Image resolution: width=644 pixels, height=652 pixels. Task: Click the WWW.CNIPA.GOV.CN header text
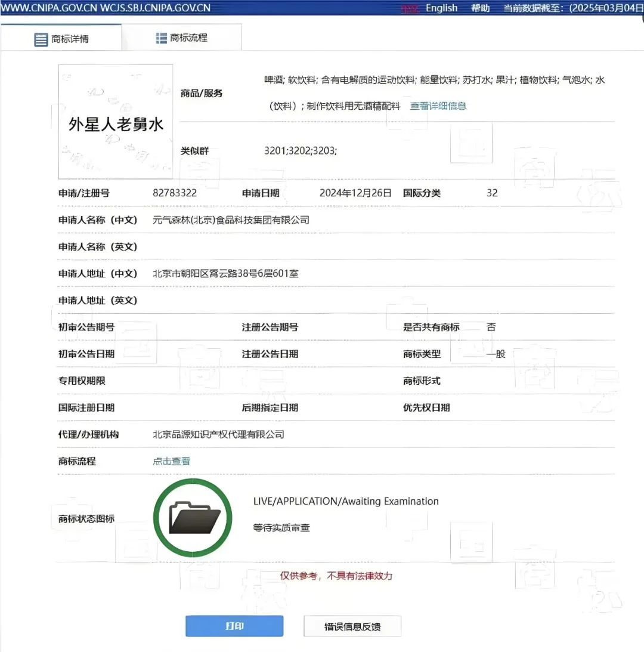(49, 8)
